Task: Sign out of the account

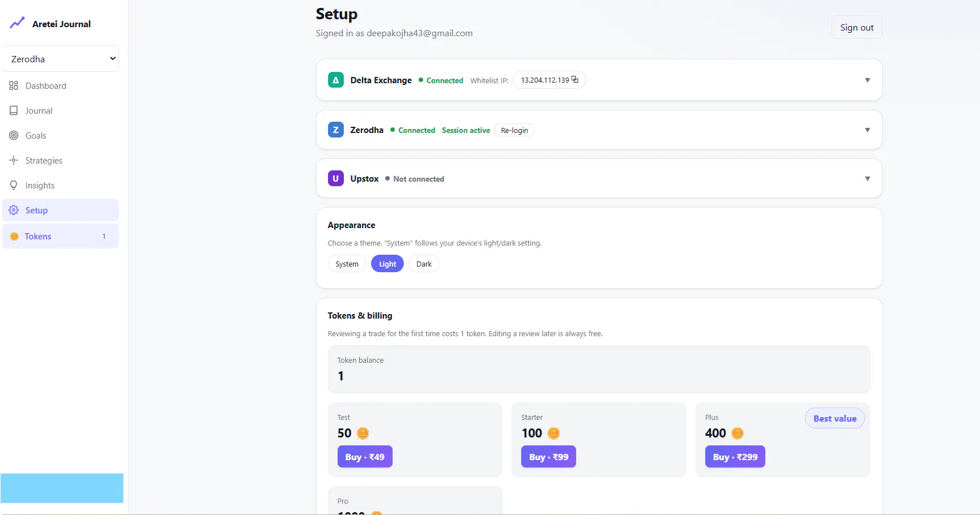Action: tap(857, 27)
